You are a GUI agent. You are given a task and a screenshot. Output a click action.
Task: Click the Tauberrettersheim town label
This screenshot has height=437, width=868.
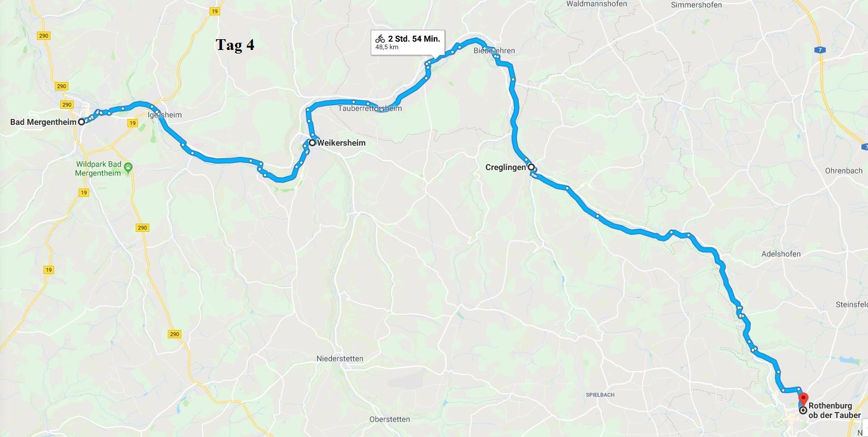(369, 108)
